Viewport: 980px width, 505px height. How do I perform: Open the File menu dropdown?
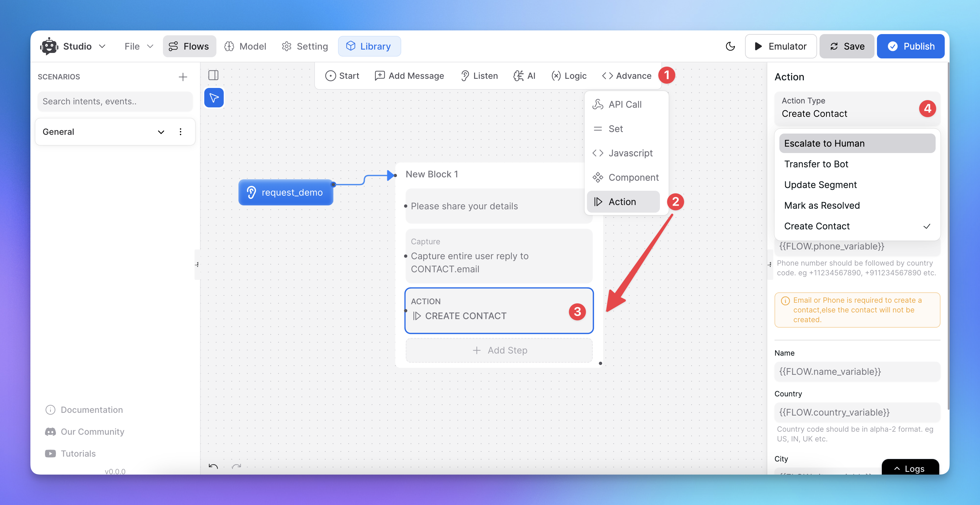click(x=139, y=46)
